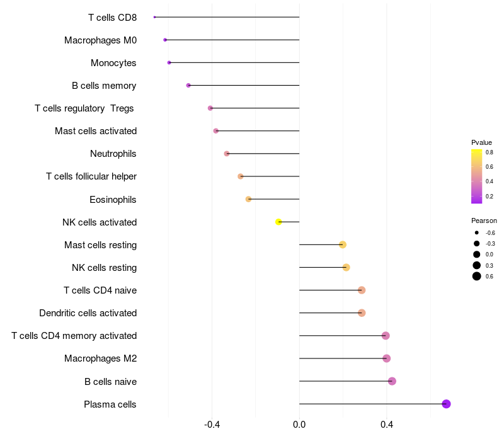Click the Plasma cells purple data point
This screenshot has height=441, width=504.
[446, 404]
